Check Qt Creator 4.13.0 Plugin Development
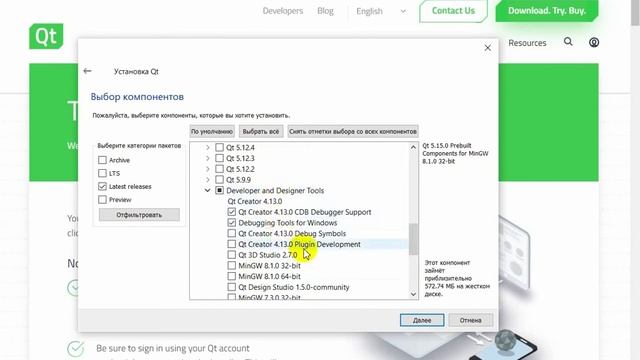Image resolution: width=640 pixels, height=360 pixels. 231,244
